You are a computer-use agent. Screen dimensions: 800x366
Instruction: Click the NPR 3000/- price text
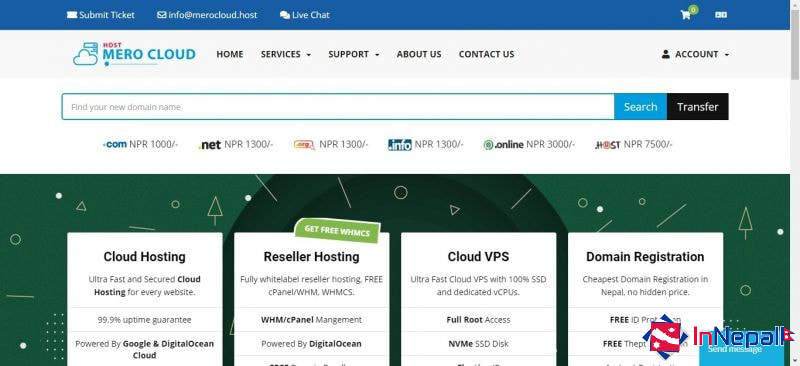pyautogui.click(x=551, y=144)
